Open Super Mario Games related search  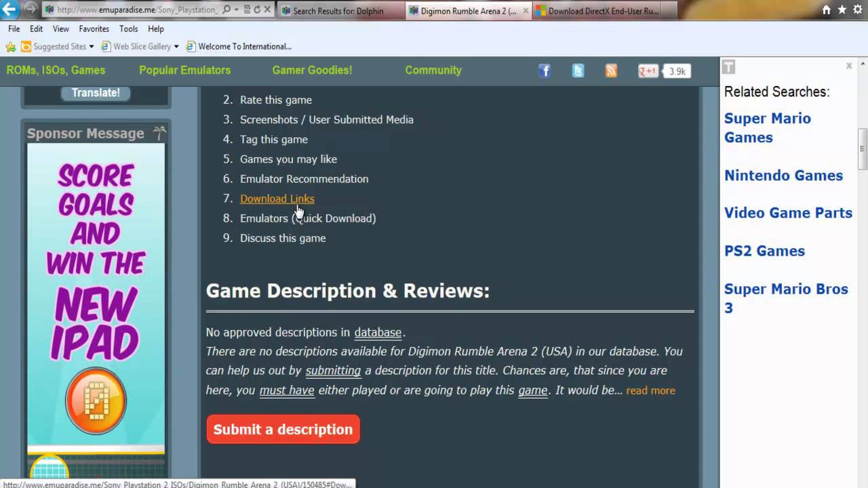tap(767, 127)
